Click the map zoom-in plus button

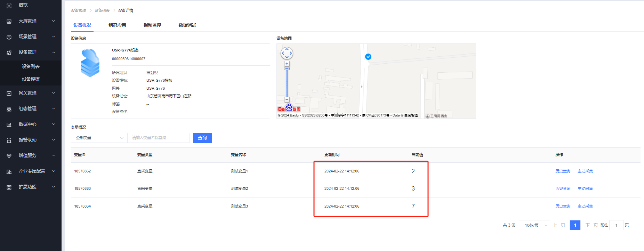click(287, 64)
